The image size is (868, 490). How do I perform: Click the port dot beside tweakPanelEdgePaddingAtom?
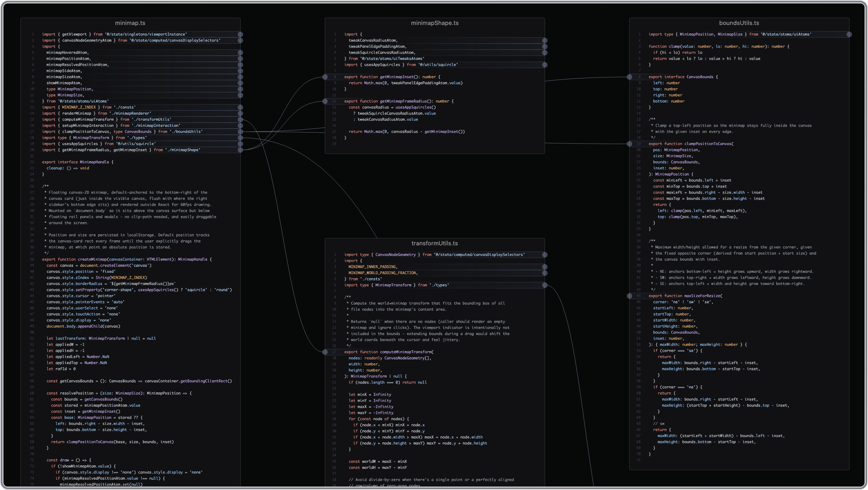tap(545, 46)
